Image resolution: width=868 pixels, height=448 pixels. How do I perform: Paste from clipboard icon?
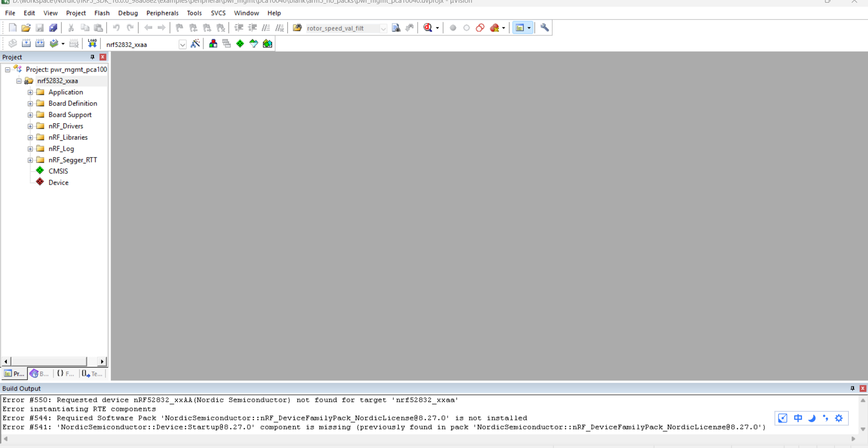pos(98,28)
